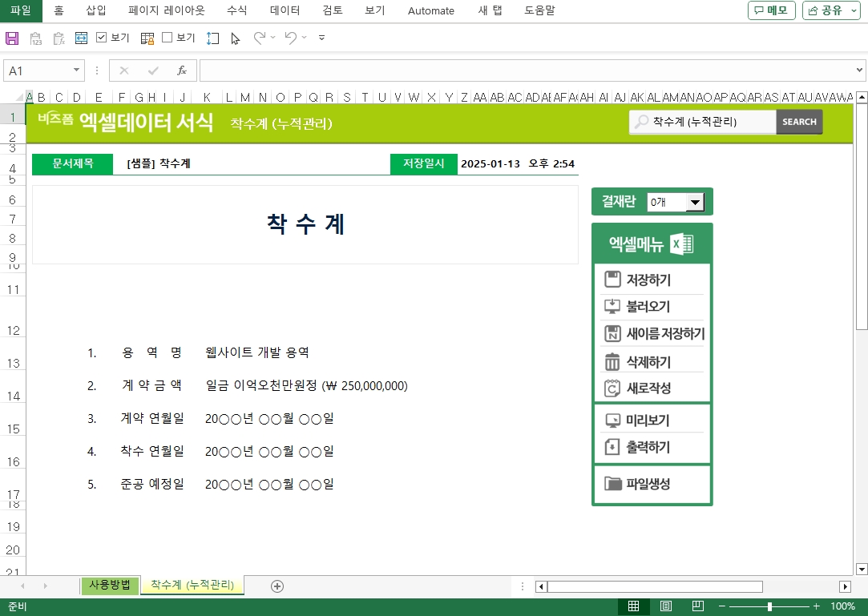The height and width of the screenshot is (616, 868).
Task: Adjust the zoom slider handle
Action: [769, 606]
